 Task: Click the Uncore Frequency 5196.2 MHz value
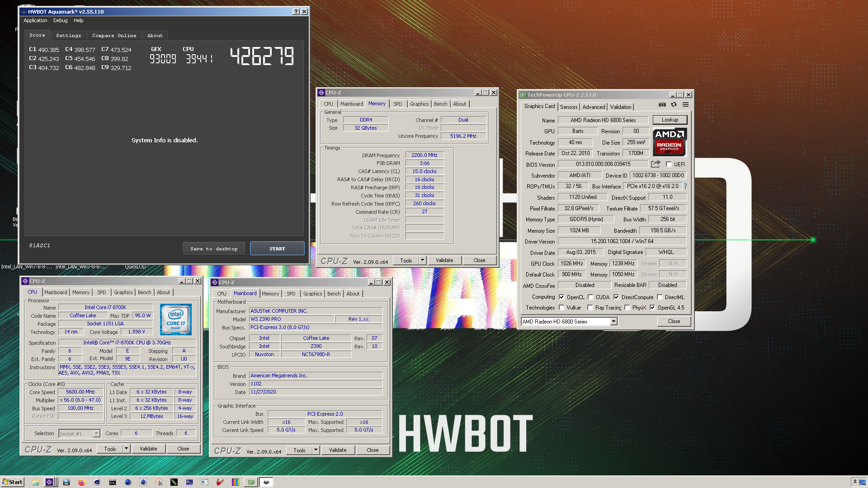click(x=463, y=136)
